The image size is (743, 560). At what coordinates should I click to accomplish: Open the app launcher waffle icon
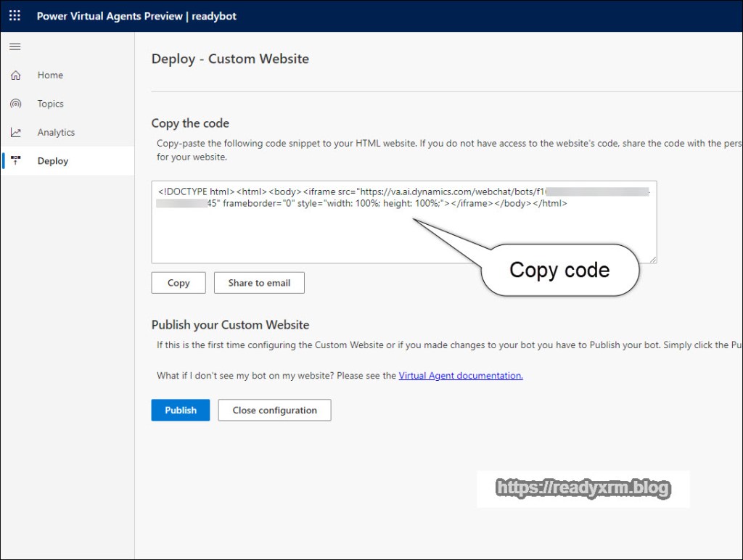click(x=15, y=16)
